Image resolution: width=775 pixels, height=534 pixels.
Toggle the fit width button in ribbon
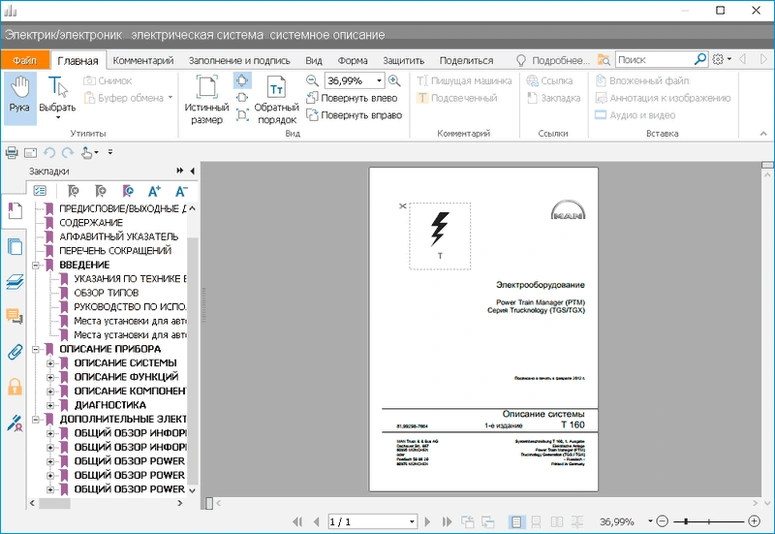pyautogui.click(x=242, y=98)
